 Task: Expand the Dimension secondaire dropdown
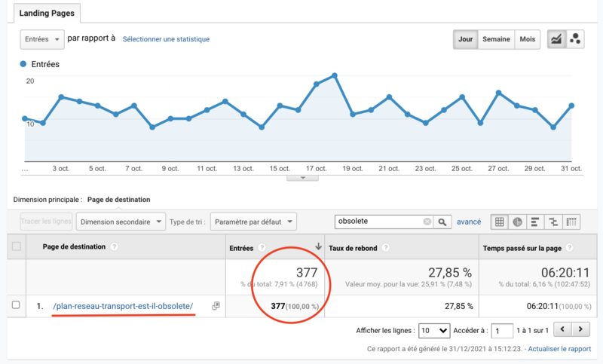coord(122,222)
